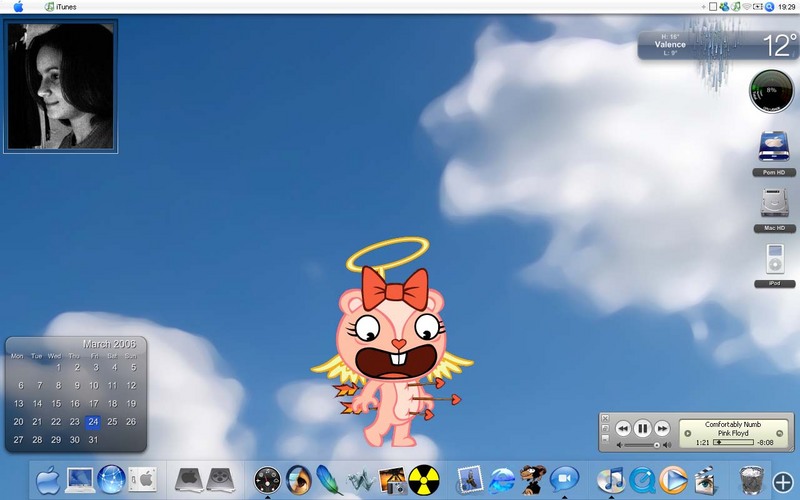Select date 31 in the calendar widget
800x500 pixels.
tap(93, 440)
